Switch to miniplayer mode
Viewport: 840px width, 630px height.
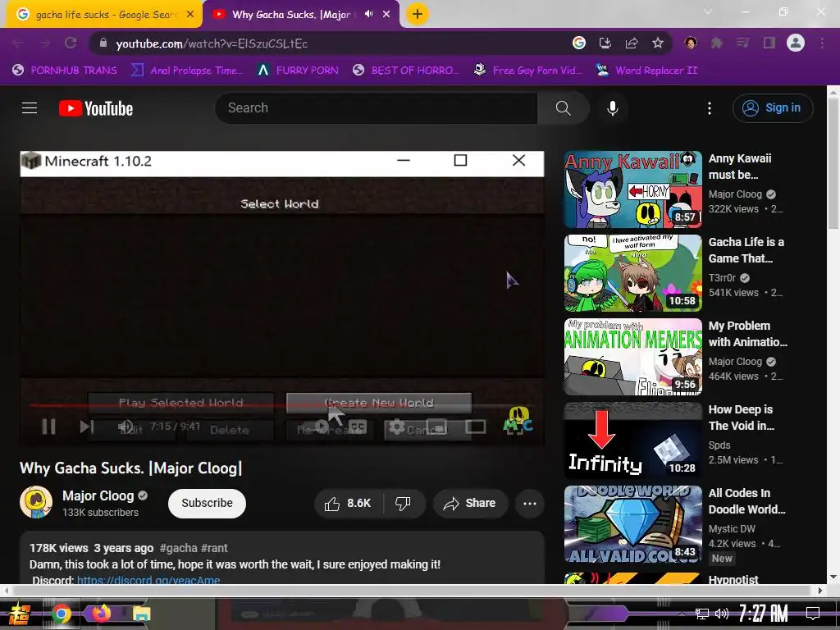pos(436,427)
